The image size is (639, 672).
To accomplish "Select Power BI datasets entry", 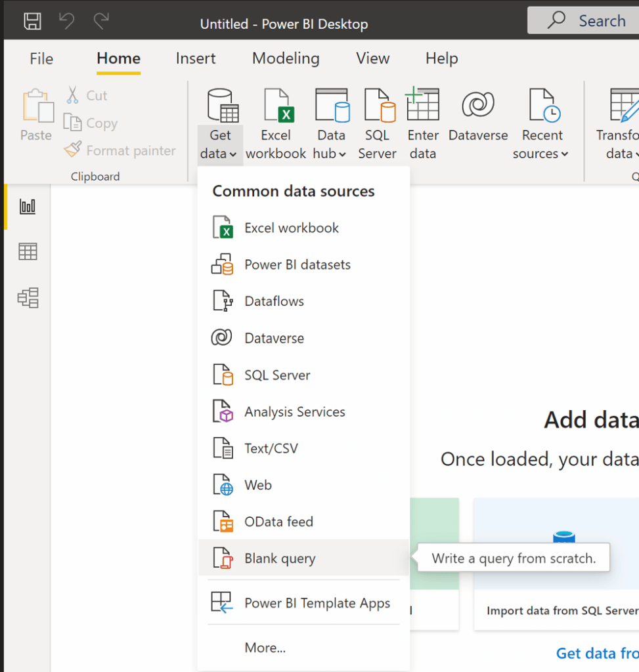I will (303, 264).
